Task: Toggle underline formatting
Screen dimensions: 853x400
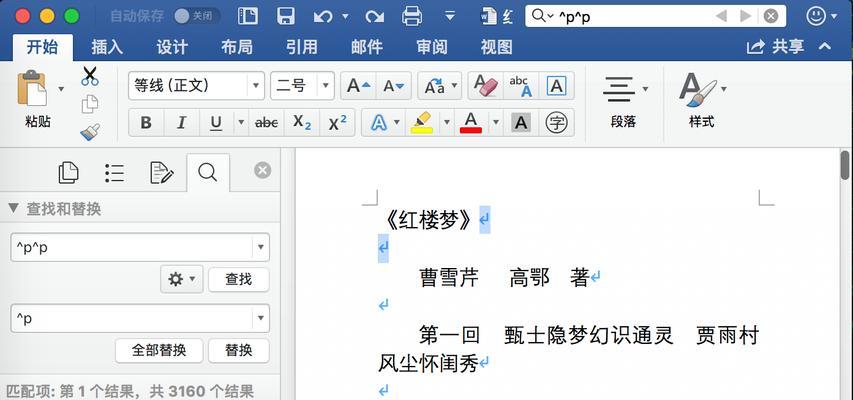Action: tap(216, 123)
